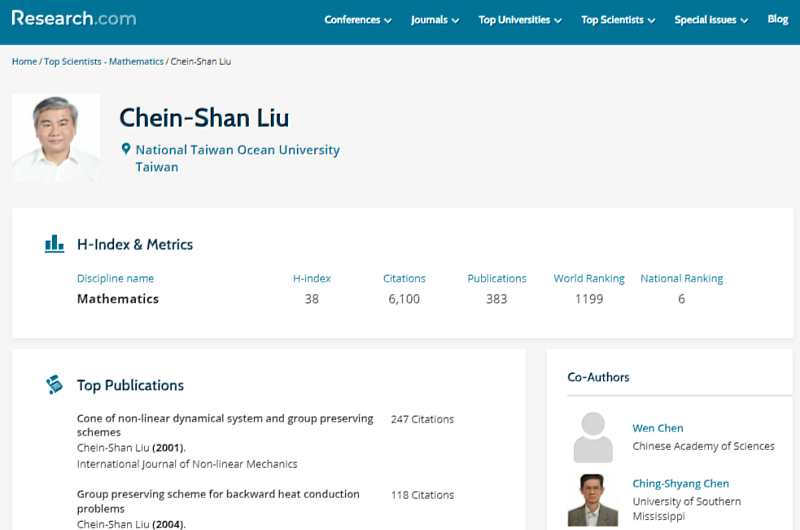Viewport: 800px width, 530px height.
Task: Click International Journal of Non-linear Mechanics text
Action: (x=187, y=464)
